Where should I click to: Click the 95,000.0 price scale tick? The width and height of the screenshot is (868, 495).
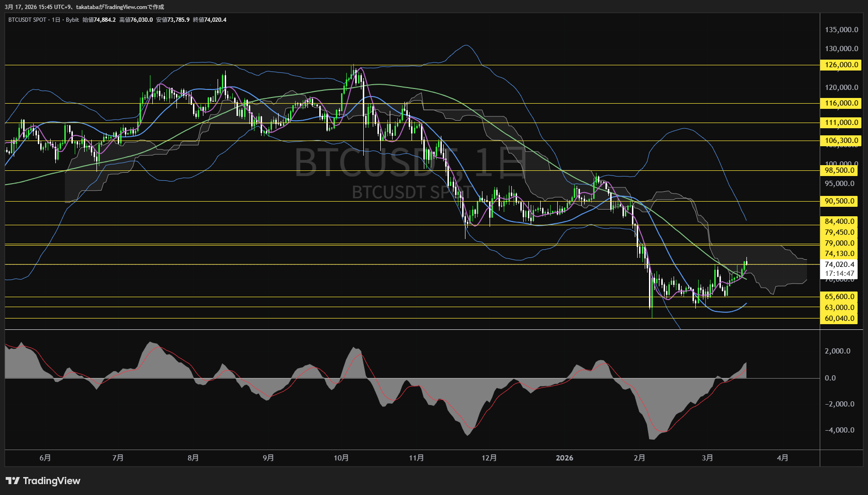pos(840,184)
